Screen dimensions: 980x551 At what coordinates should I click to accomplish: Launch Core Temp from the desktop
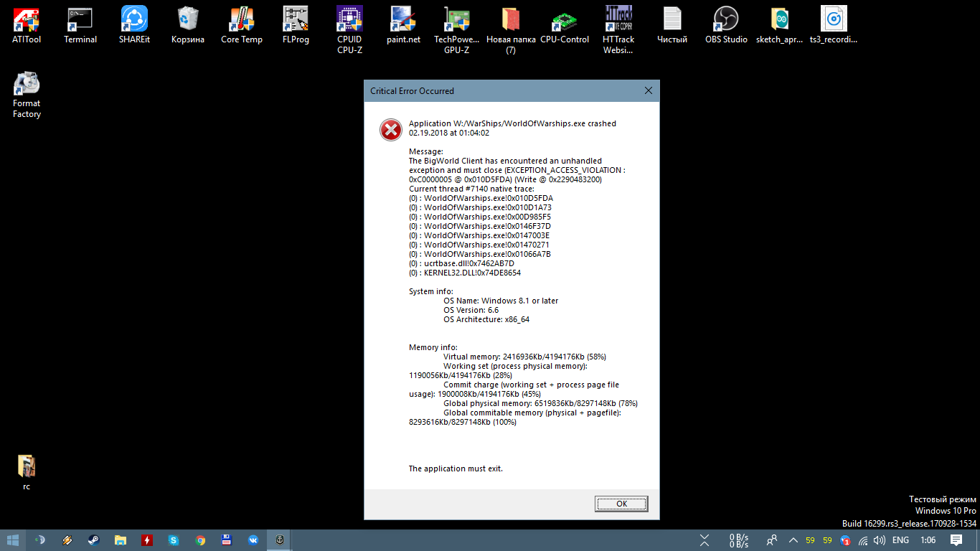[x=242, y=25]
